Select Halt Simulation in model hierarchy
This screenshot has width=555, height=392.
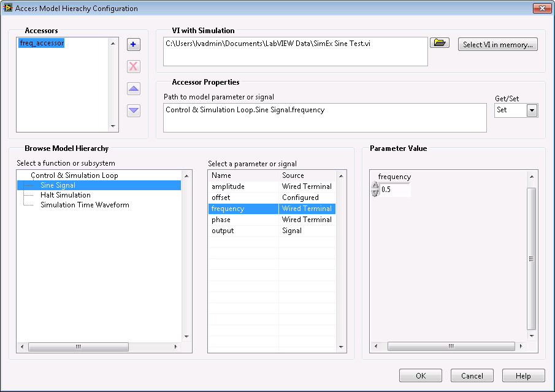(65, 195)
